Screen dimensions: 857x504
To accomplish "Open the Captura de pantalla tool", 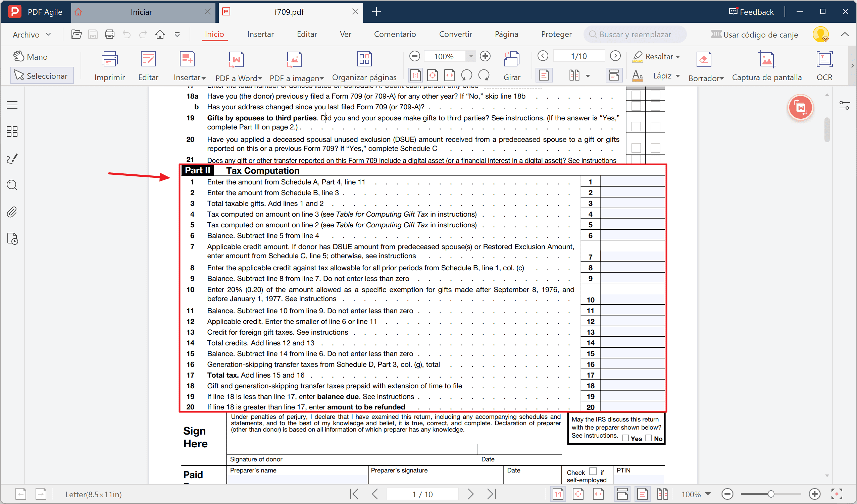I will pos(766,60).
